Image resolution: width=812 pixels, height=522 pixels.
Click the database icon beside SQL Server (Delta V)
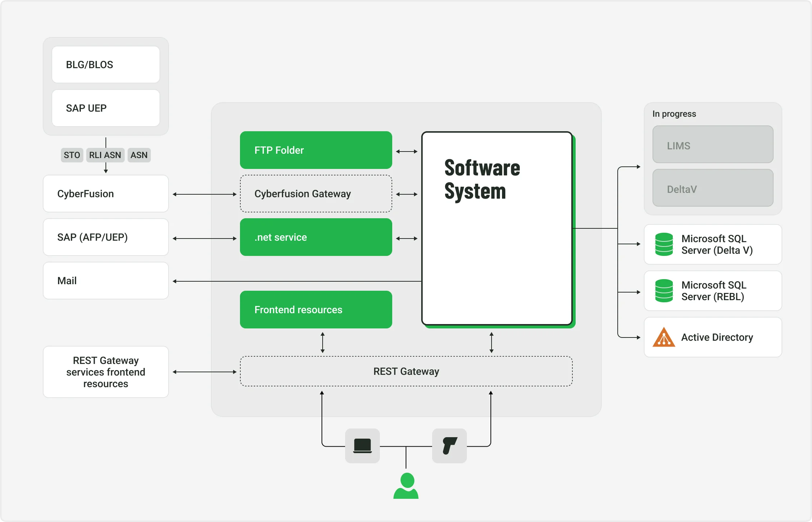[664, 244]
